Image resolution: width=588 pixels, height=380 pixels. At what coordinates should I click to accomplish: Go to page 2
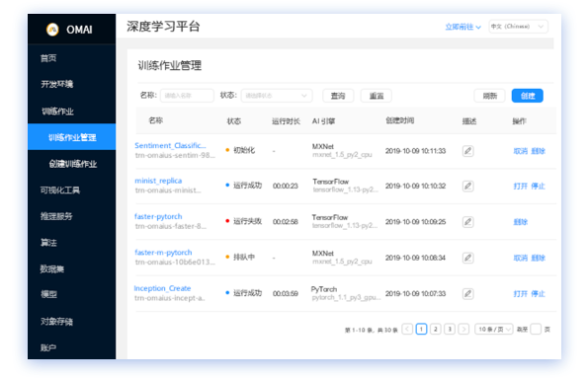point(436,329)
